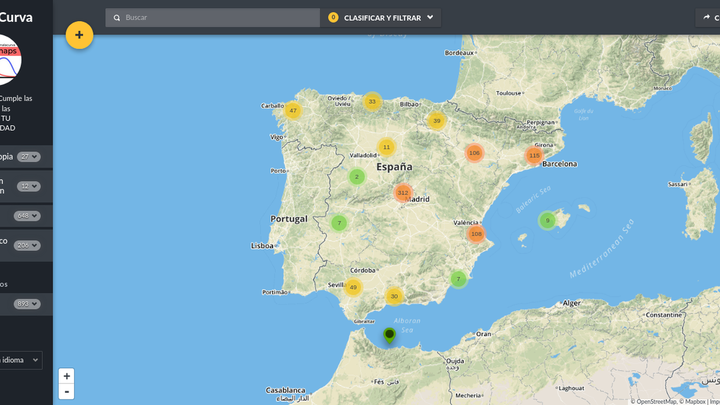720x405 pixels.
Task: Click the zoom out minus control
Action: point(66,391)
